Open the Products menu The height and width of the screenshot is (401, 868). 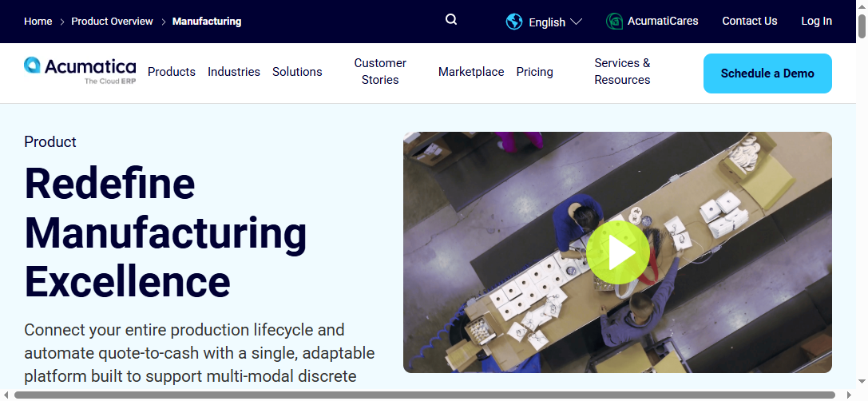coord(172,72)
